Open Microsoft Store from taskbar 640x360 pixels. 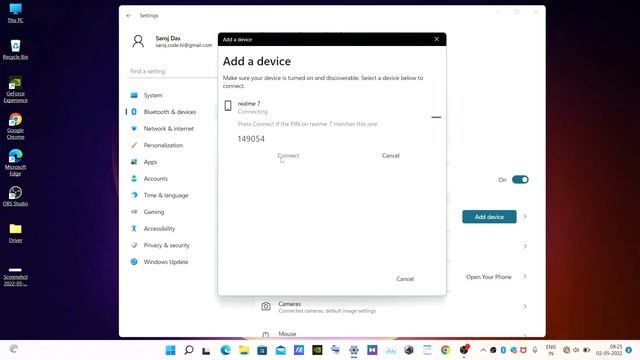262,350
